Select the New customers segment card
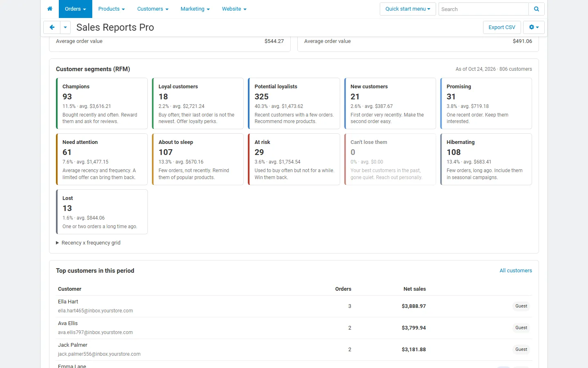This screenshot has height=368, width=588. coord(390,103)
